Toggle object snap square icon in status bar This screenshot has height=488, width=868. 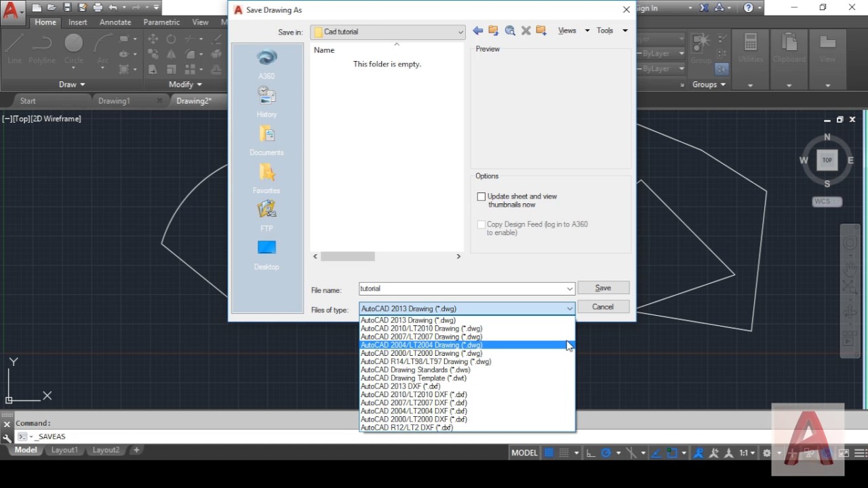click(672, 453)
